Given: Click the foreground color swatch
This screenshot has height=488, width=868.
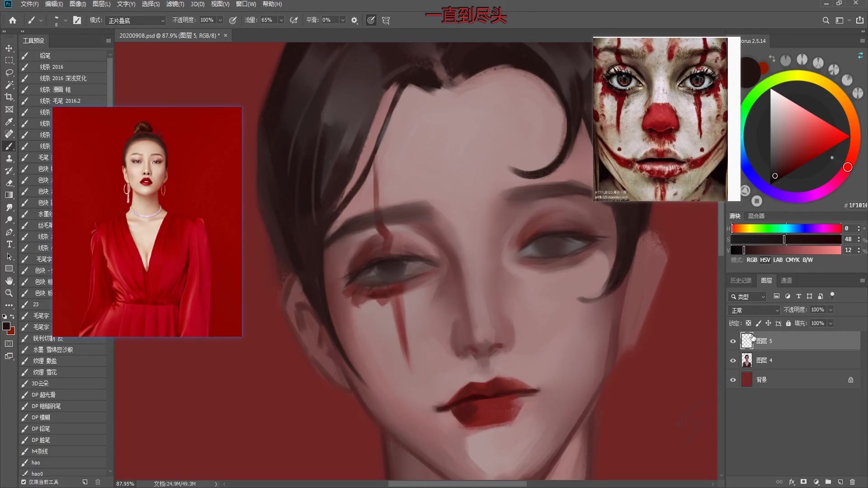Looking at the screenshot, I should point(6,326).
